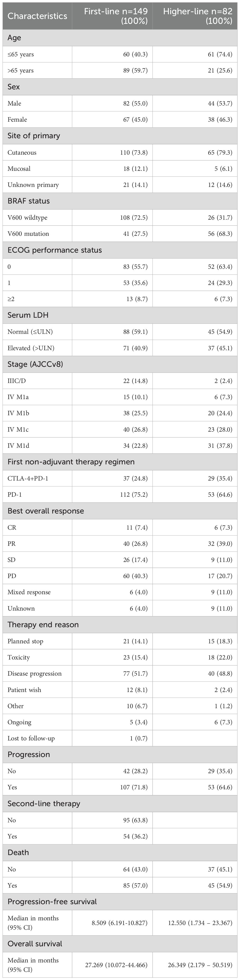Click the Second-line therapy section heading
Viewport: 240px width, 980px height.
click(44, 803)
